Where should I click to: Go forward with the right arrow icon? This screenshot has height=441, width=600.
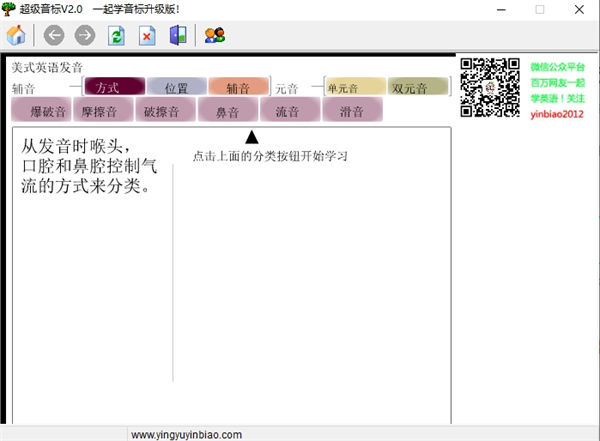click(x=85, y=35)
